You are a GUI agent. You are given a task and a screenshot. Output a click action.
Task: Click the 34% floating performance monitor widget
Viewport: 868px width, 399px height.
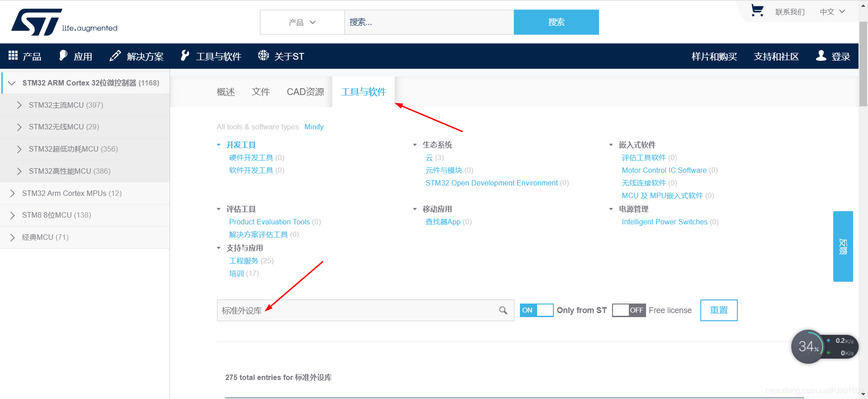[x=824, y=347]
